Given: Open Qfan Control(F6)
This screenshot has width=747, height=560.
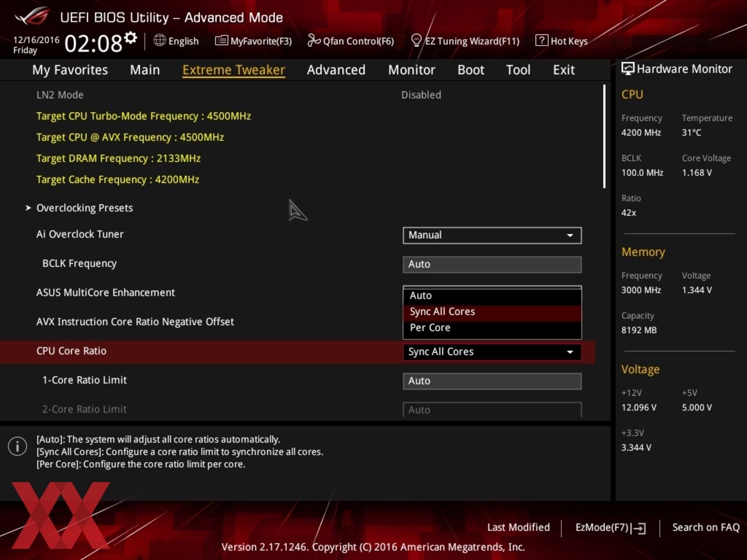Looking at the screenshot, I should pos(350,41).
